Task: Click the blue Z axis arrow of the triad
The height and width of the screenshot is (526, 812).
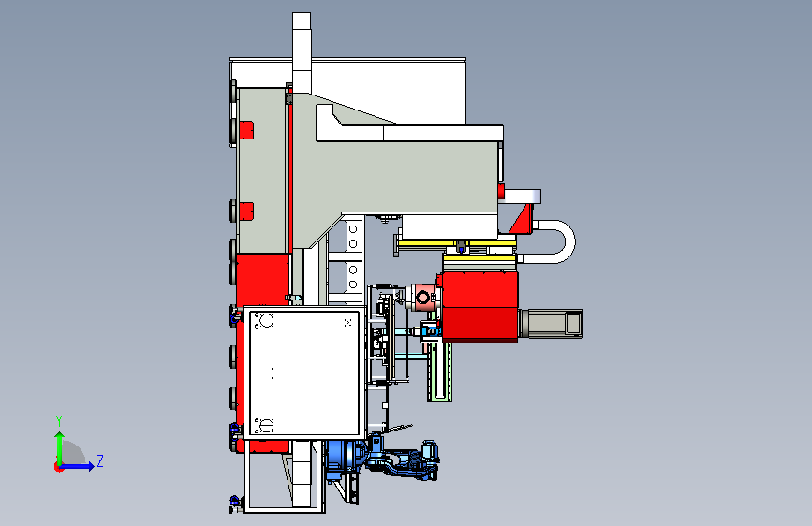Action: 77,466
